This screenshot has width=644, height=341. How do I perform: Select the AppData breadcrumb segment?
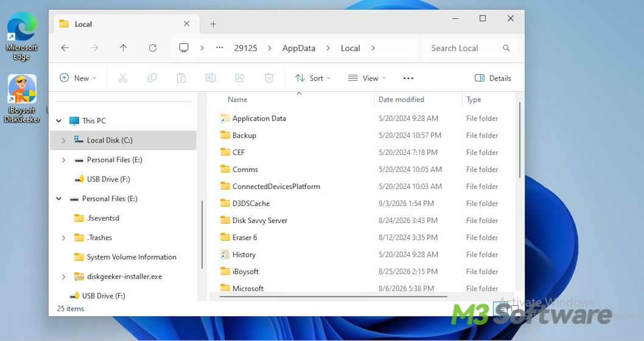point(299,48)
